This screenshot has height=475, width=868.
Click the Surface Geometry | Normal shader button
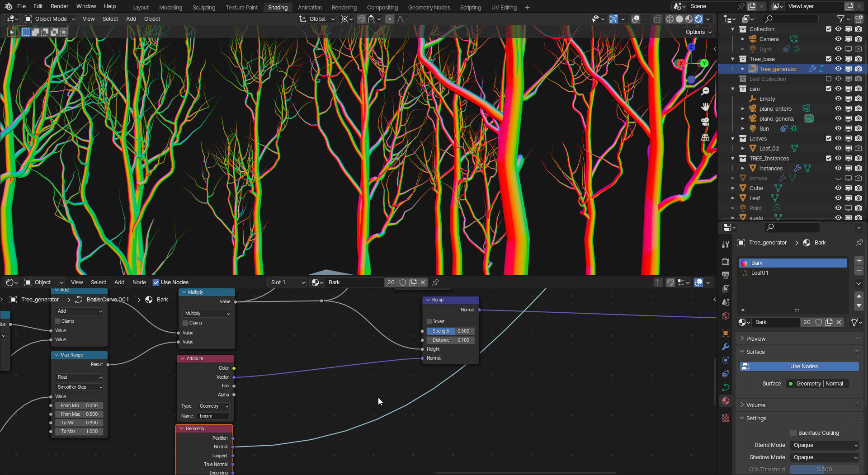point(817,384)
